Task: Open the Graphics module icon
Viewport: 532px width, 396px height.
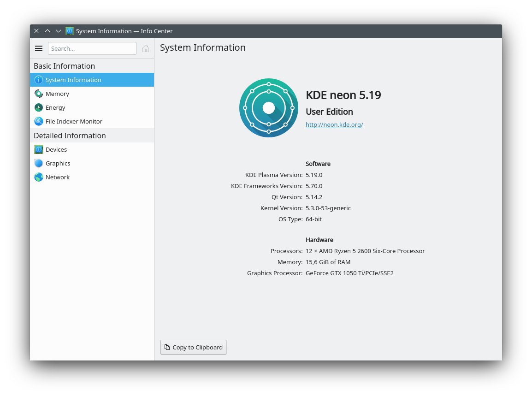Action: click(39, 163)
